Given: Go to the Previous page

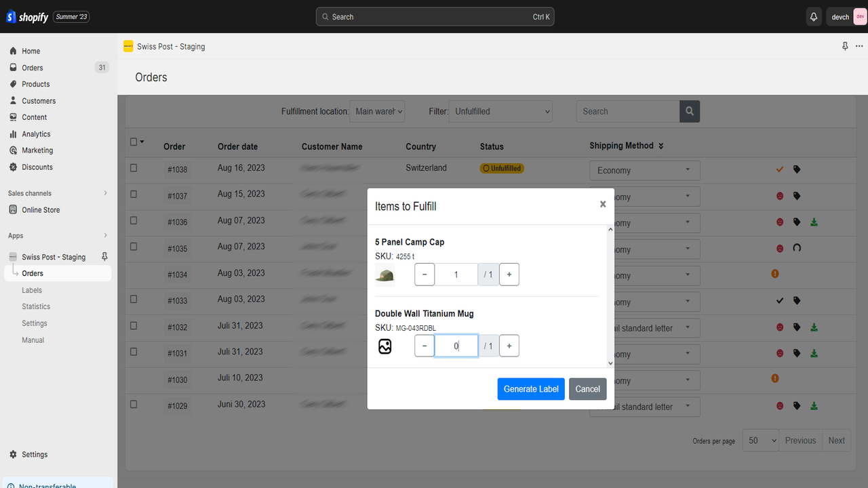Looking at the screenshot, I should (x=800, y=440).
